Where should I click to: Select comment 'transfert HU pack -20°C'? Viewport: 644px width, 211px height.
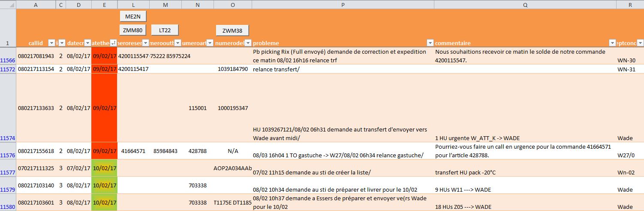[x=525, y=168]
